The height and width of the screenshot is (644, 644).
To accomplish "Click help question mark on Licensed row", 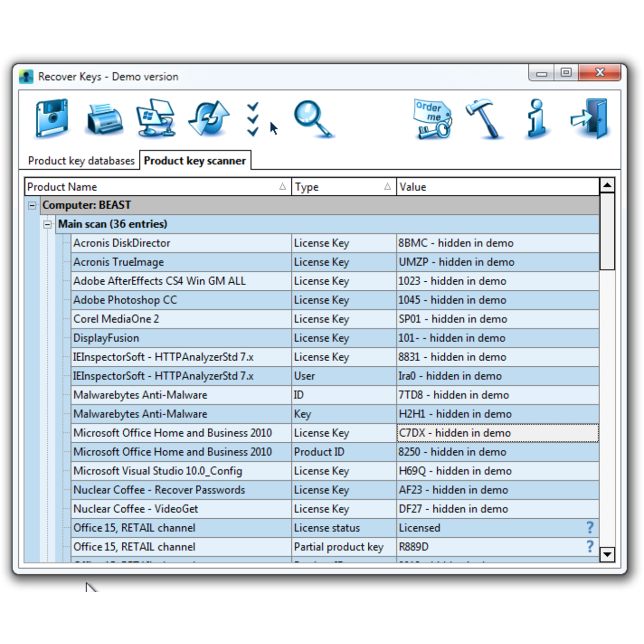I will 590,527.
